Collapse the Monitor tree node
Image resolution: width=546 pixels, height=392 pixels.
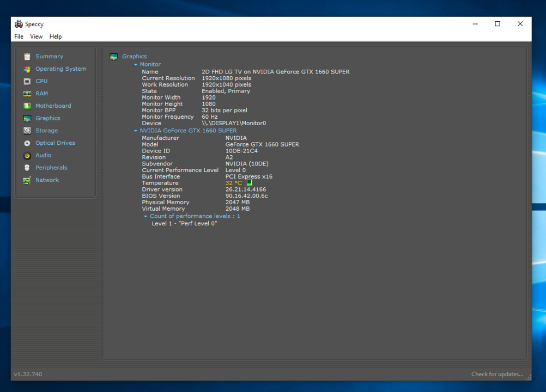pyautogui.click(x=136, y=64)
